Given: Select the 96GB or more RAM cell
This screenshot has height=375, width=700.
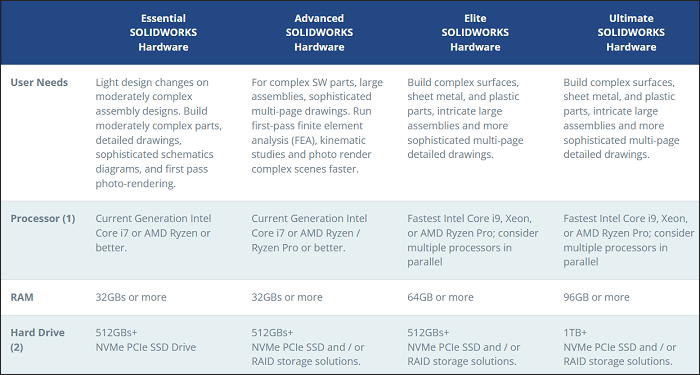Looking at the screenshot, I should pos(596,297).
